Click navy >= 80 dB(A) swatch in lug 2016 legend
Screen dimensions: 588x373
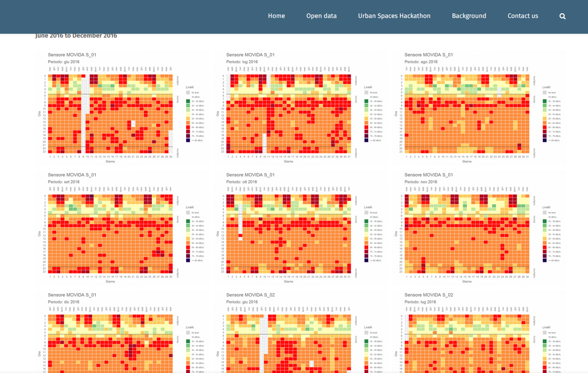coord(366,140)
